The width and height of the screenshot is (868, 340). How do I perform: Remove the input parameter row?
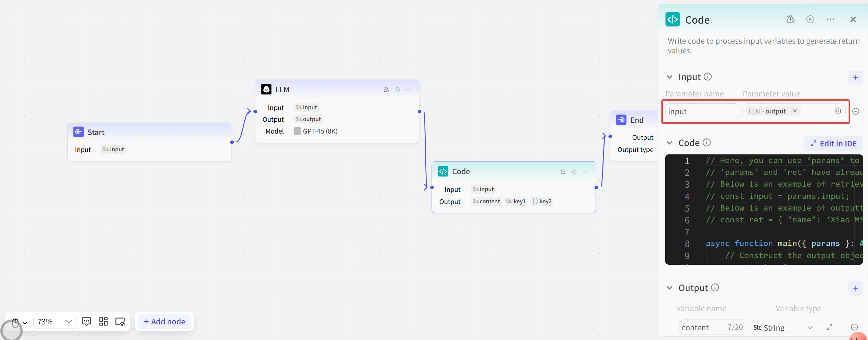coord(856,111)
